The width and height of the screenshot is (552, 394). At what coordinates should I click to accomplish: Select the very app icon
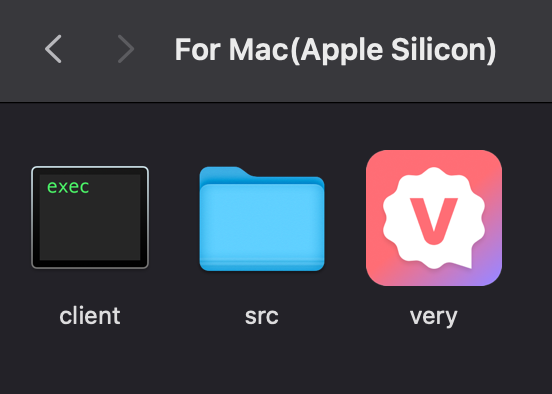tap(434, 218)
